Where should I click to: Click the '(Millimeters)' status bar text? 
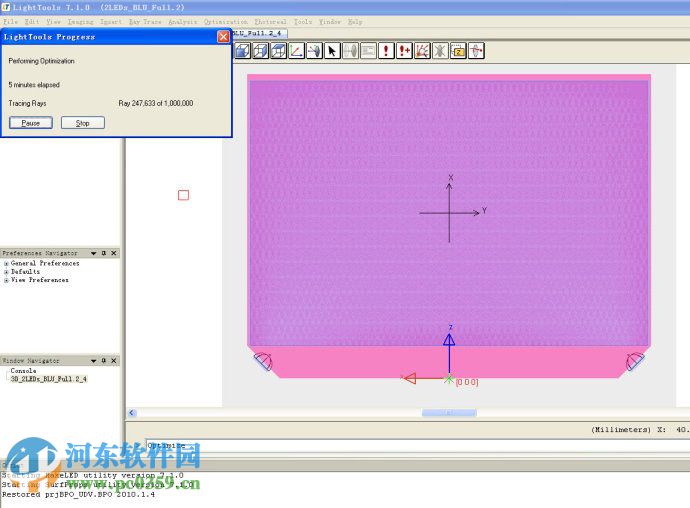coord(621,429)
